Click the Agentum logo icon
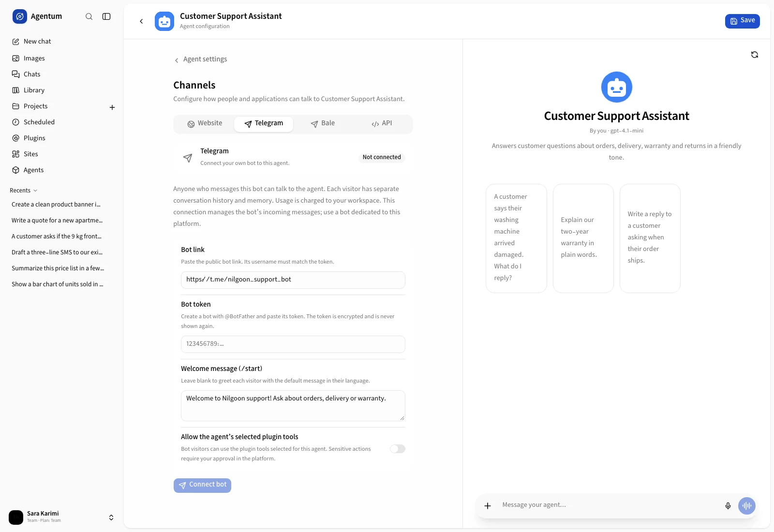774x532 pixels. point(20,16)
